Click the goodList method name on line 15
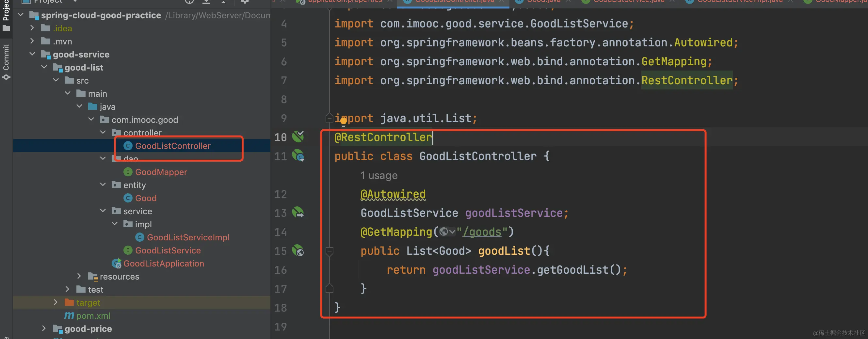 (504, 251)
